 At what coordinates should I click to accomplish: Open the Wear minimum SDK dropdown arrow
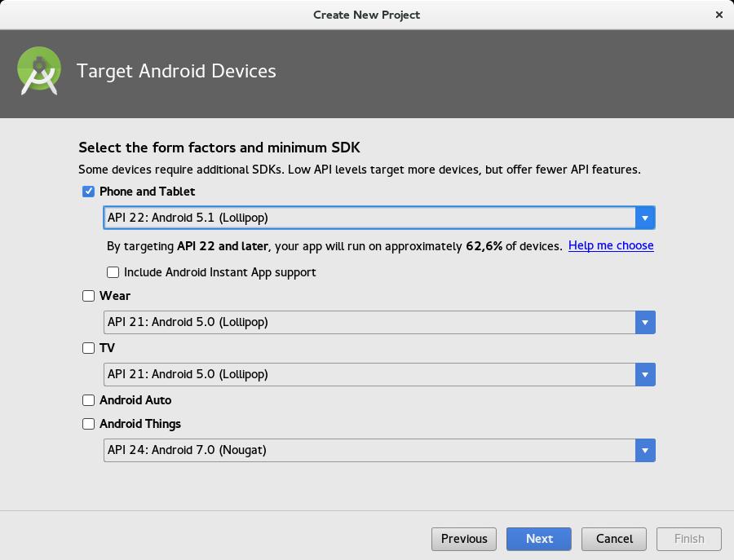[645, 322]
